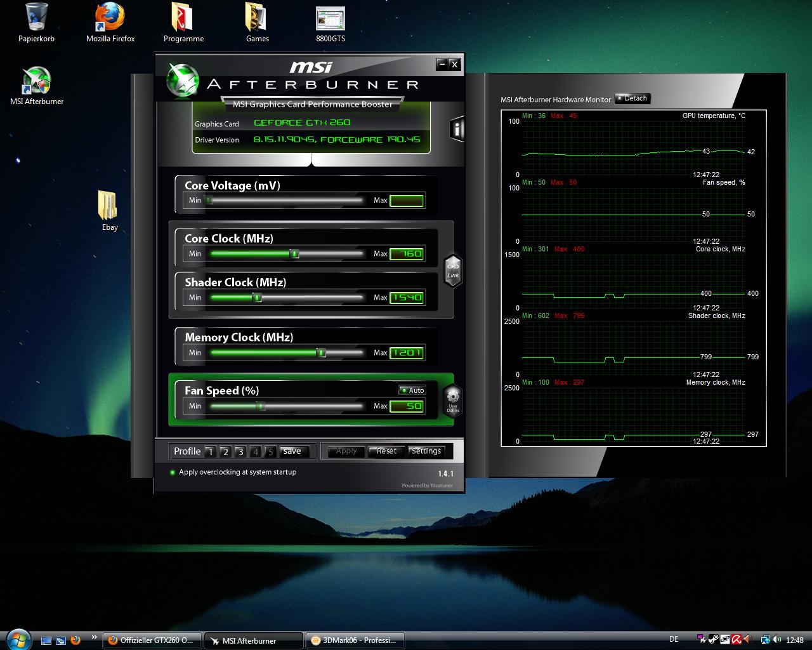Image resolution: width=812 pixels, height=650 pixels.
Task: Switch to MSI Afterburner taskbar button
Action: 253,640
